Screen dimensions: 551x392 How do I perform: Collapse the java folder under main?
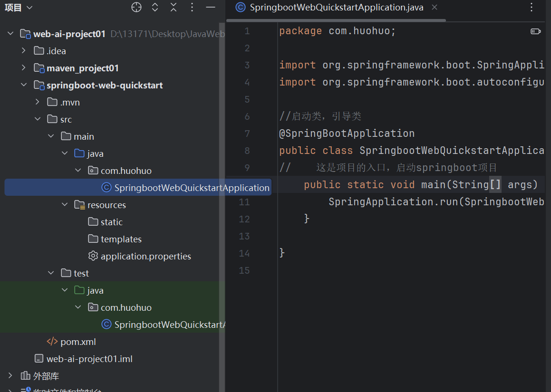[65, 153]
